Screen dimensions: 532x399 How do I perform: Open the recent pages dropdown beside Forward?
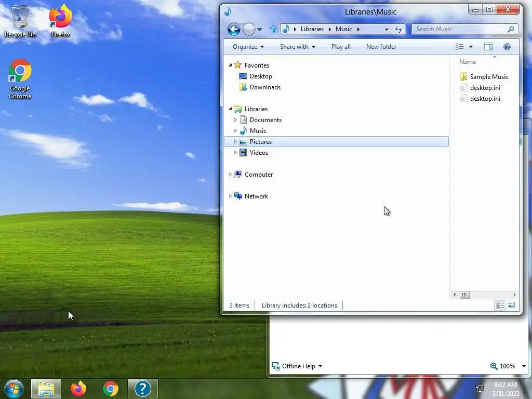click(260, 30)
